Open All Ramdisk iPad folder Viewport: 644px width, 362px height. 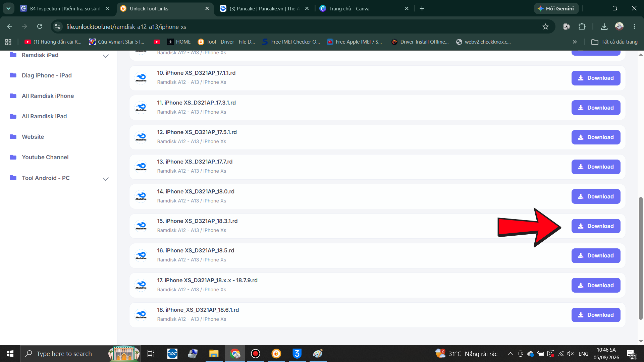coord(44,116)
